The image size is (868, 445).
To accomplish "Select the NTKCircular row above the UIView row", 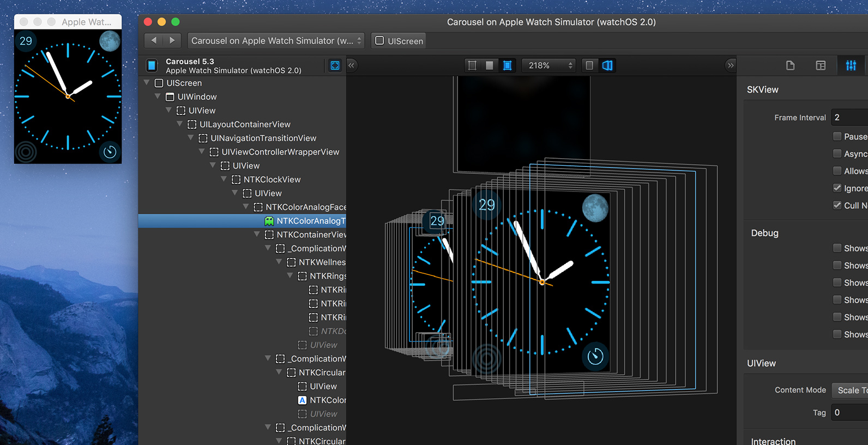I will tap(242, 372).
